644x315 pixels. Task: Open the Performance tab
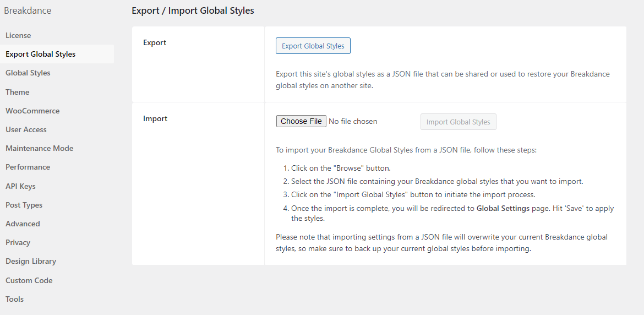click(28, 167)
